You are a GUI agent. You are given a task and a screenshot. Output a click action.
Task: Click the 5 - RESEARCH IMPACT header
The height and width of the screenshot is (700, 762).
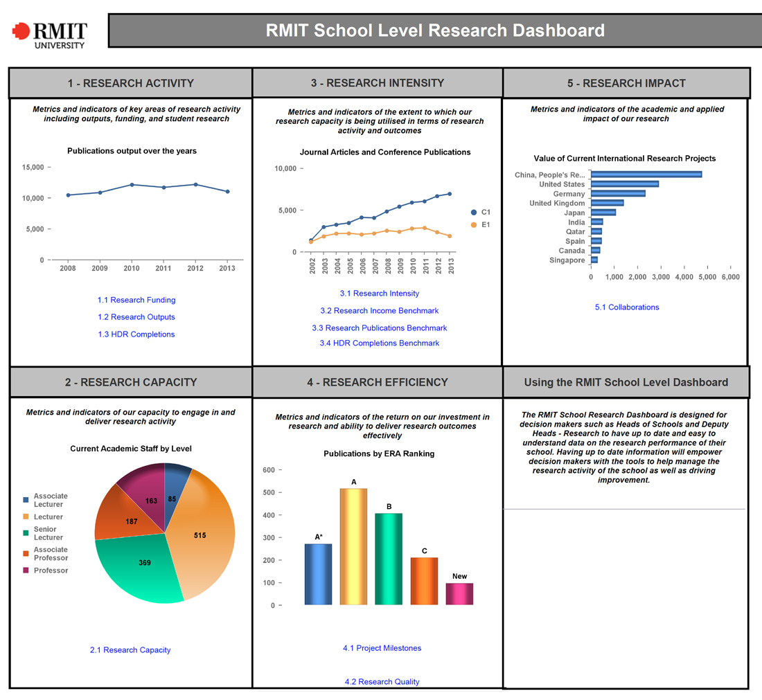626,83
